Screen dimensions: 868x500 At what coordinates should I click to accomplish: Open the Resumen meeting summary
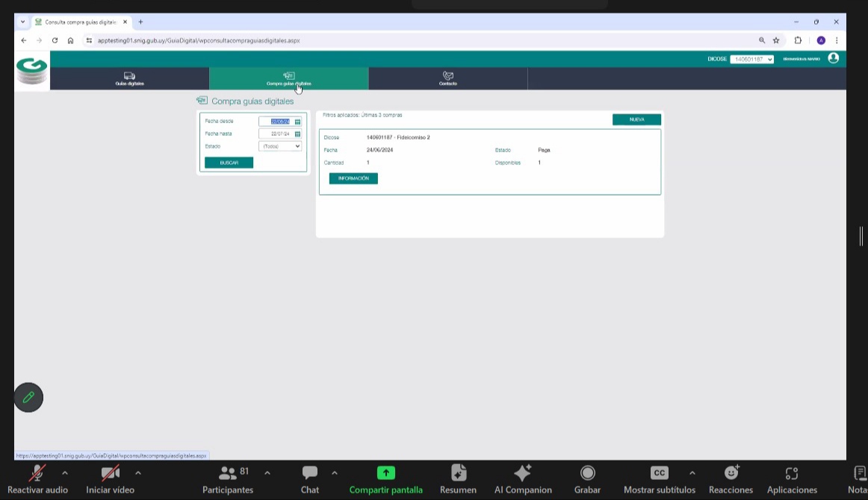pos(459,480)
